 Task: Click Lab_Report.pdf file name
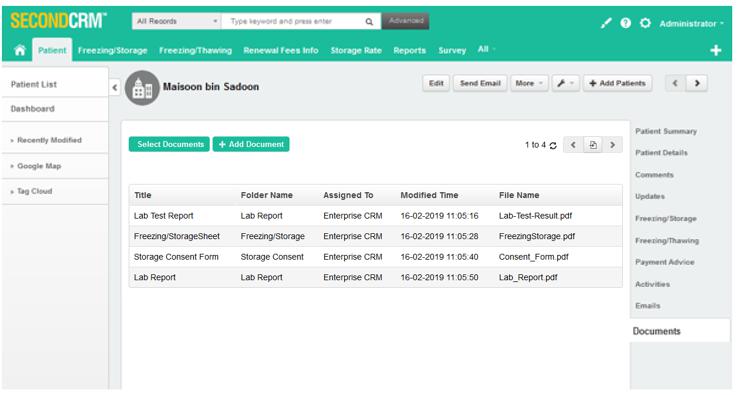[528, 278]
